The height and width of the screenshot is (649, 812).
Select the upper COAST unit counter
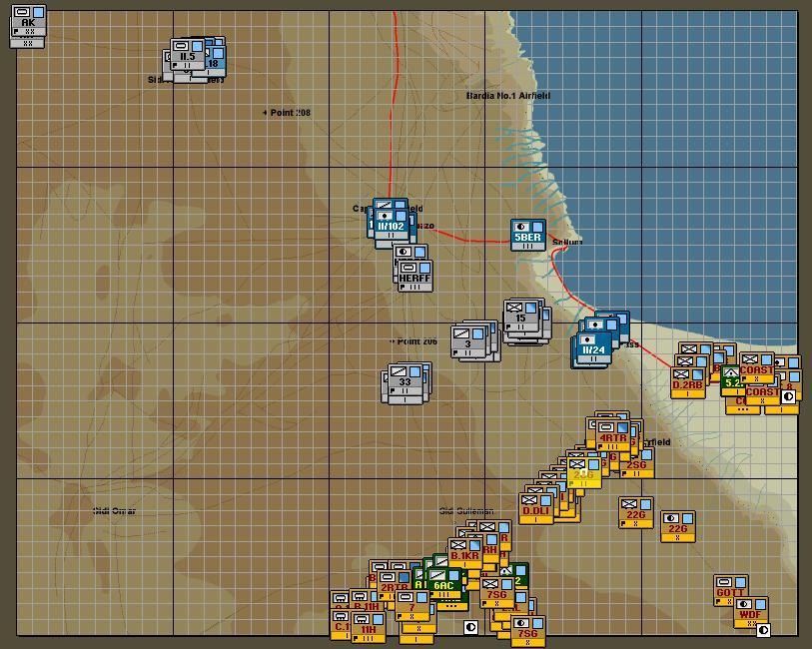(x=757, y=368)
